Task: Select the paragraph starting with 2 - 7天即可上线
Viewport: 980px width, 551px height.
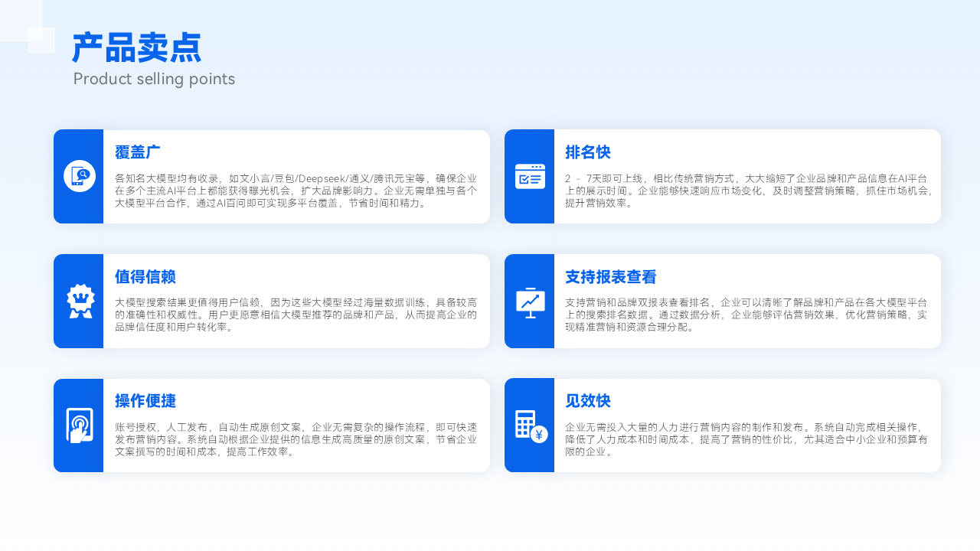Action: pyautogui.click(x=747, y=191)
